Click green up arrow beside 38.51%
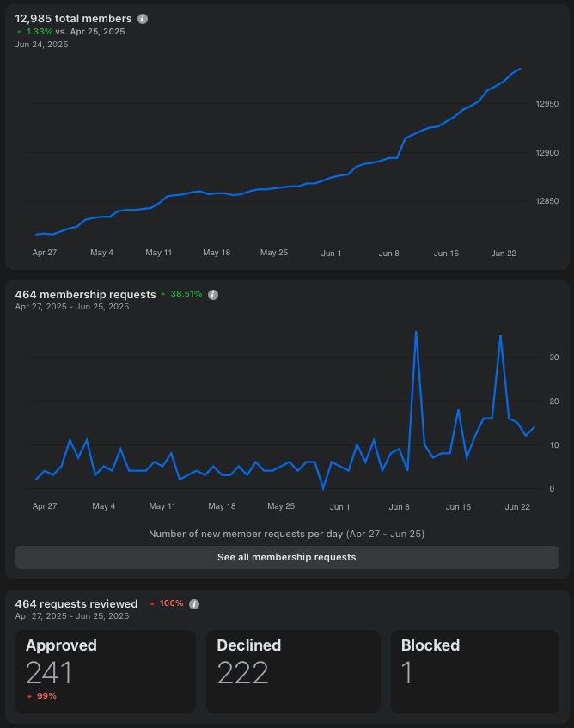Viewport: 574px width, 728px height. pyautogui.click(x=163, y=294)
